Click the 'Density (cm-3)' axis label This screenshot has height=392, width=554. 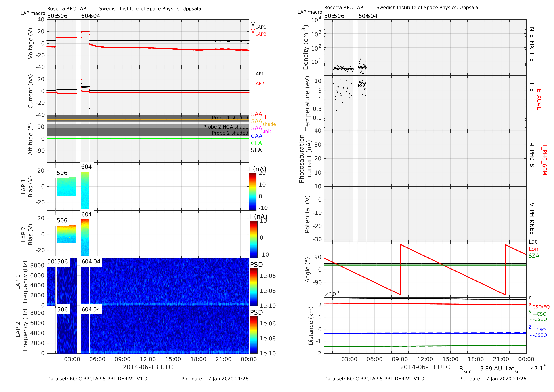coord(305,47)
